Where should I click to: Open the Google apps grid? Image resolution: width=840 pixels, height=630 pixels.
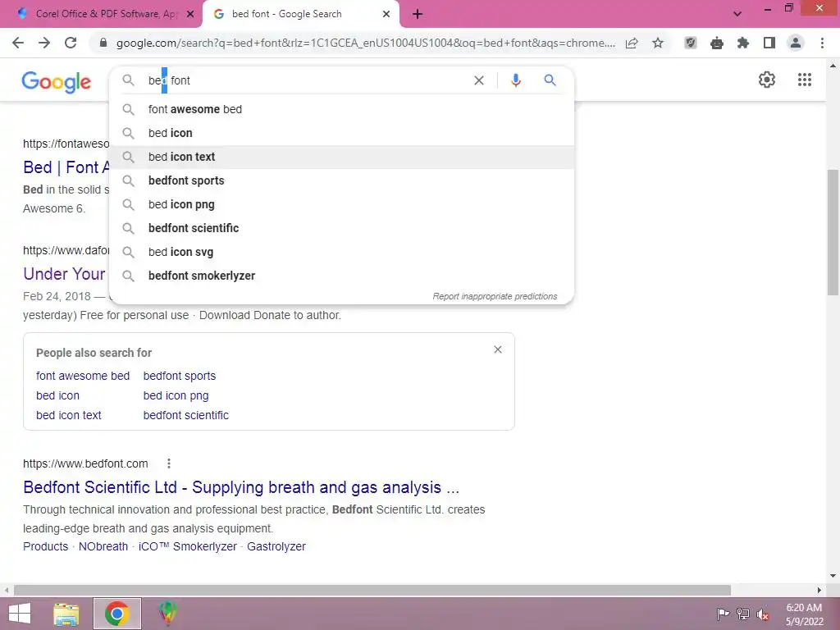pos(804,80)
